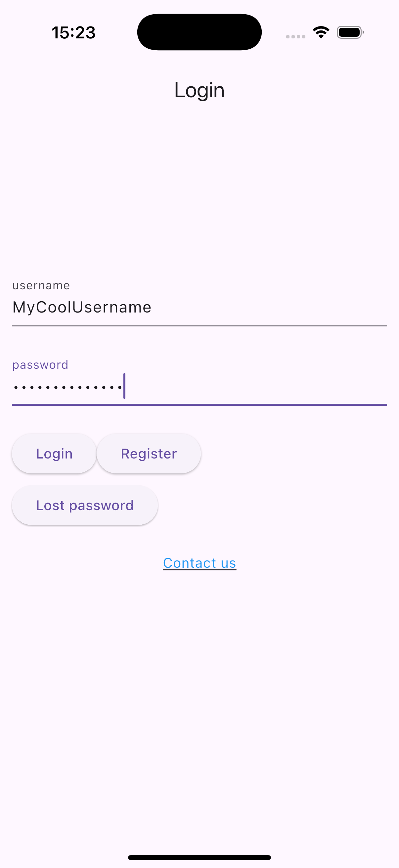Tap the home indicator bar
Viewport: 399px width, 868px height.
click(199, 857)
